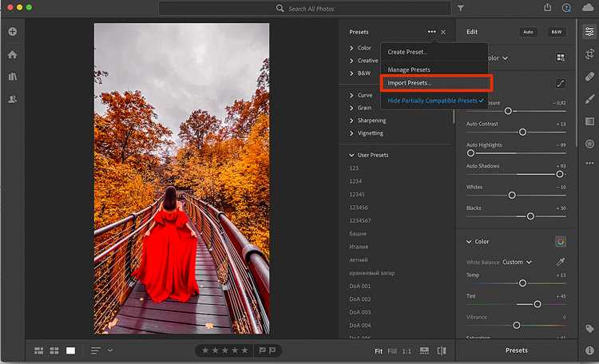Choose Manage Presets menu item
Image resolution: width=599 pixels, height=364 pixels.
[409, 70]
